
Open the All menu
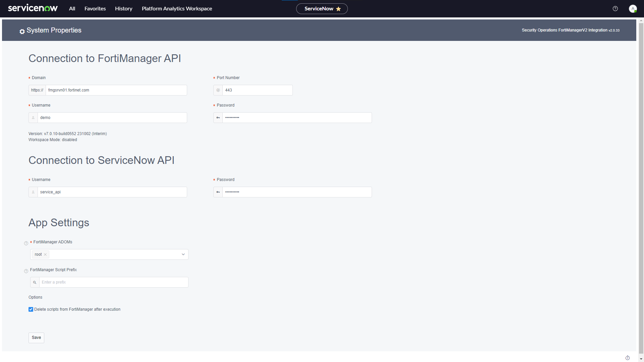tap(72, 9)
